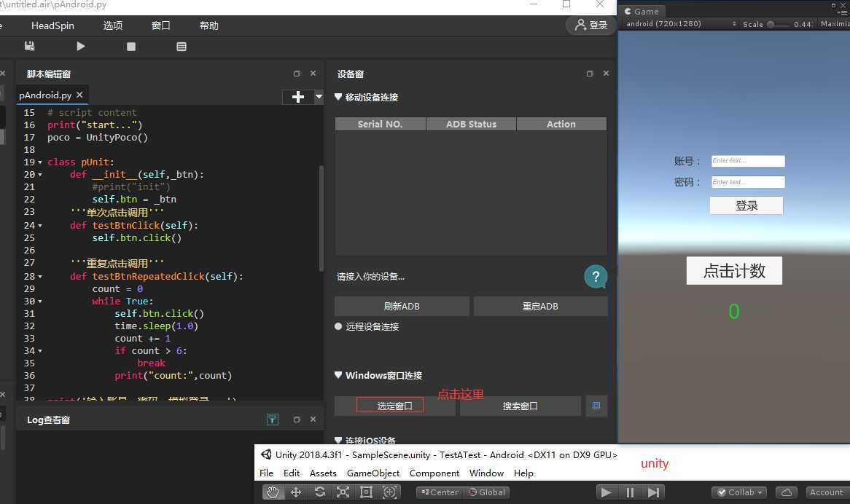850x504 pixels.
Task: Select the Unity Rect tool
Action: coord(367,492)
